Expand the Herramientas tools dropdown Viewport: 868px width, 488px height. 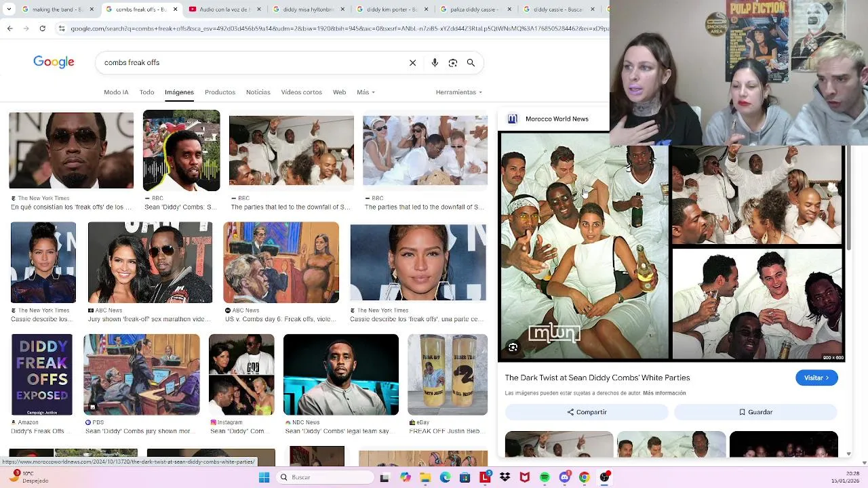(x=459, y=92)
